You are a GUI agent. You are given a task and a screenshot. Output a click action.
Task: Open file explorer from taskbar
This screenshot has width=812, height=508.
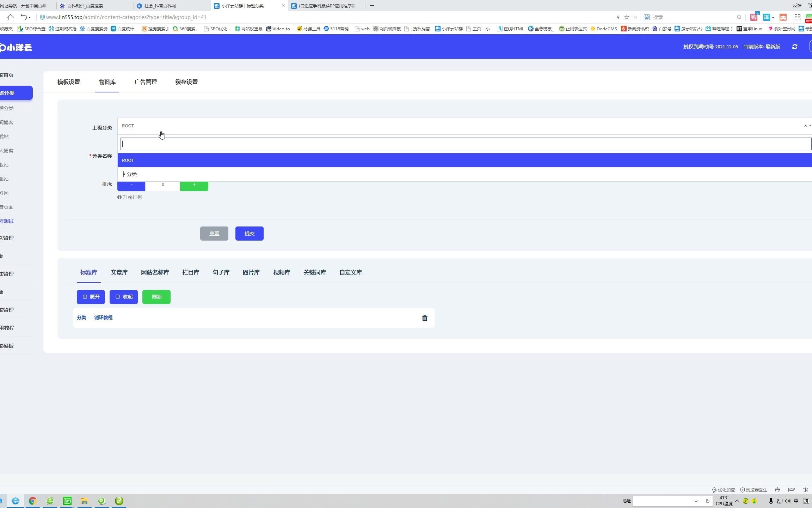84,501
